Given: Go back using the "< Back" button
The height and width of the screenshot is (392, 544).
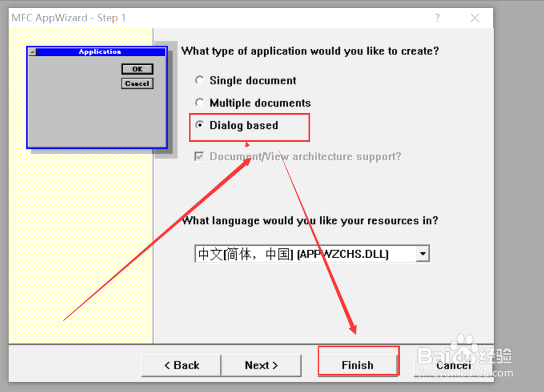Looking at the screenshot, I should tap(181, 365).
